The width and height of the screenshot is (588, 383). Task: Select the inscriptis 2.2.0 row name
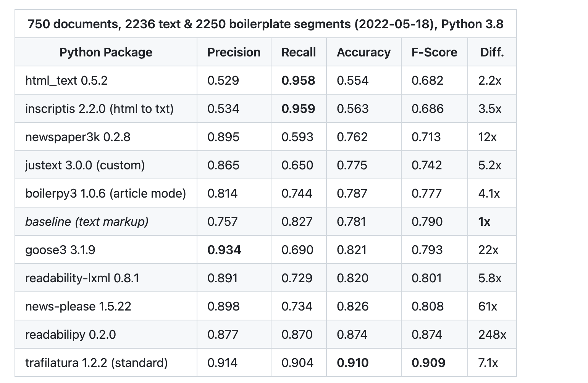(x=99, y=109)
